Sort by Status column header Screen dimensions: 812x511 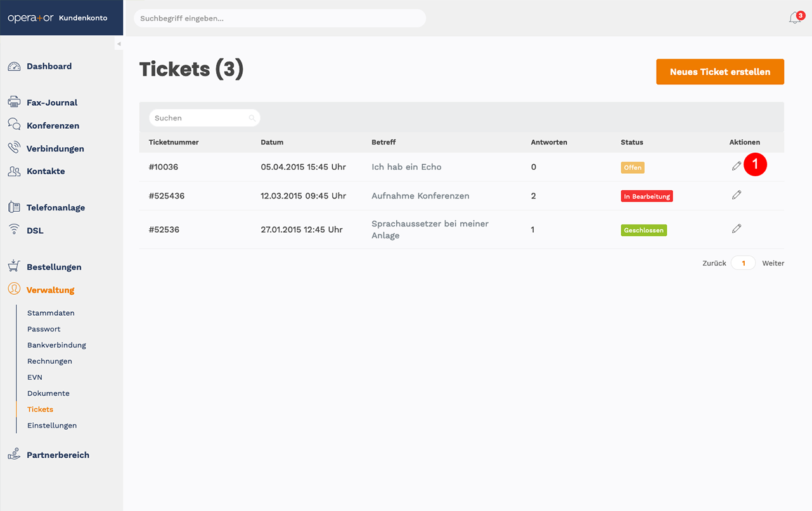pos(632,142)
